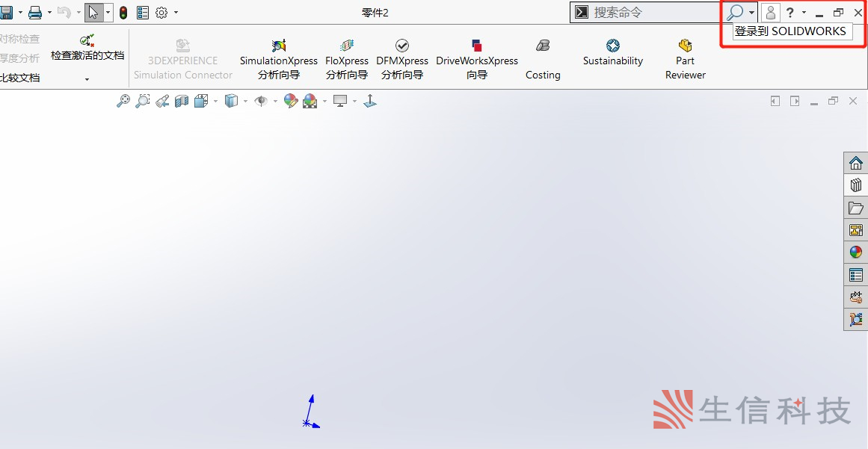This screenshot has width=868, height=449.
Task: Click the Undo arrow icon
Action: 64,12
